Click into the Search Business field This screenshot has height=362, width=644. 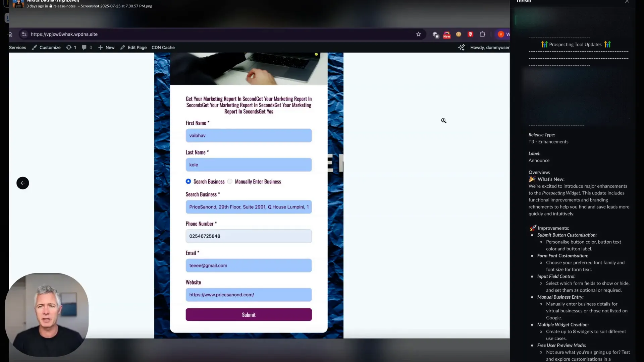tap(249, 207)
